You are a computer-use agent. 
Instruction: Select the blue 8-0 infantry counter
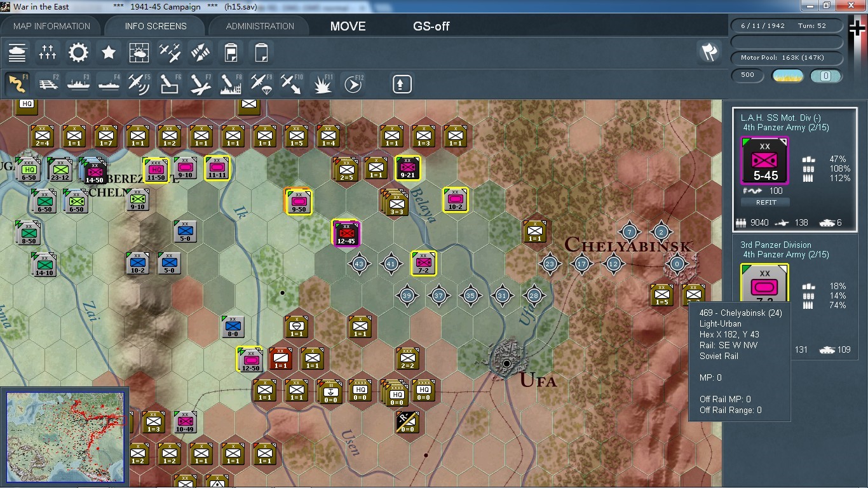(233, 327)
